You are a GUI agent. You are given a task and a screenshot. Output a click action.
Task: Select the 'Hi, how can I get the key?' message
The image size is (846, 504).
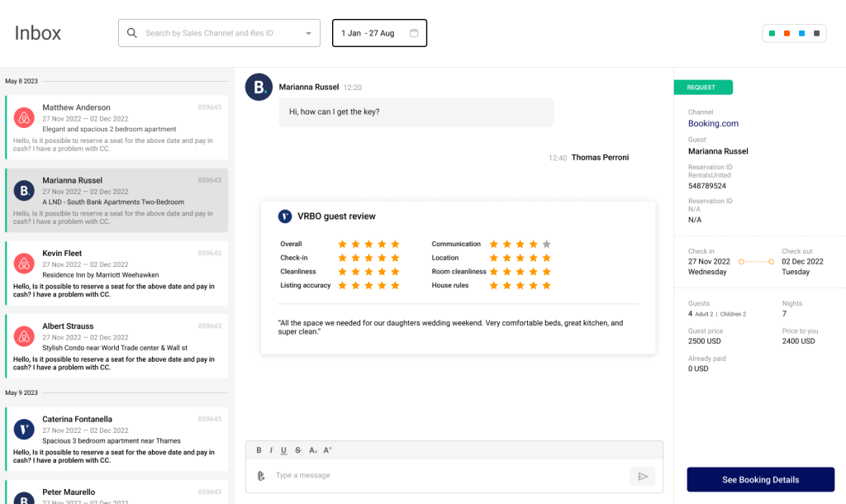pos(416,112)
